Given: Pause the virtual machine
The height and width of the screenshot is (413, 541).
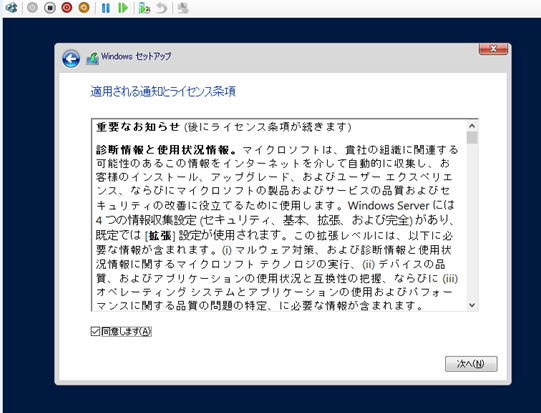Looking at the screenshot, I should click(106, 8).
